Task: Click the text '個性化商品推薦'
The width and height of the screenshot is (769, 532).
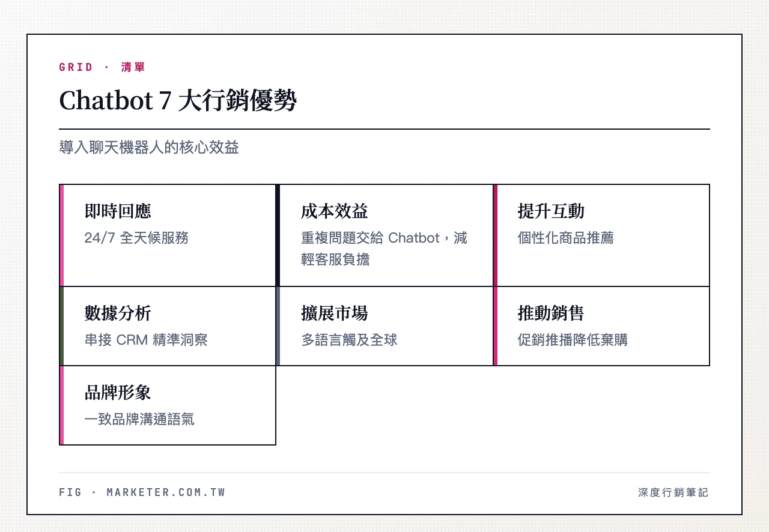Action: pos(565,238)
